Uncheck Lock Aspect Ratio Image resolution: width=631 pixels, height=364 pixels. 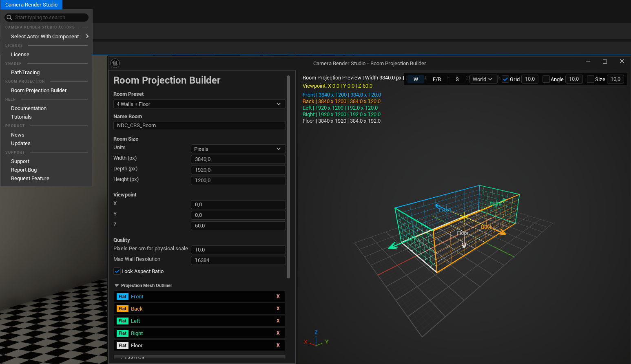click(x=117, y=271)
